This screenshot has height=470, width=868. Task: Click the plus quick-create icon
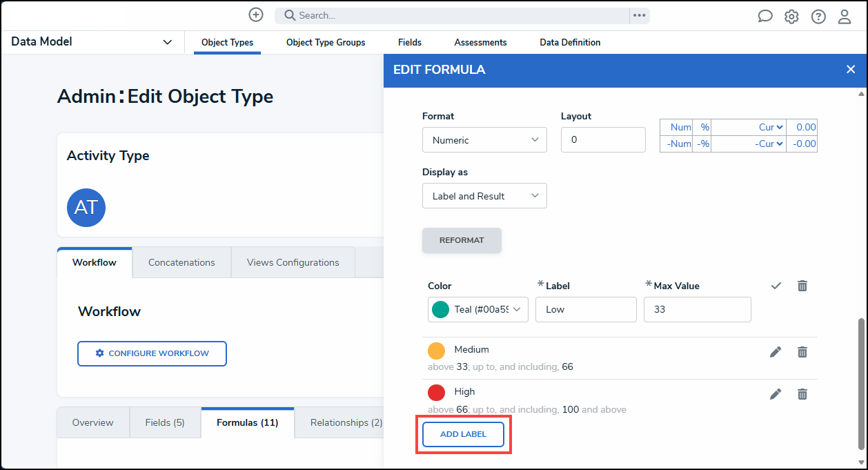coord(256,15)
